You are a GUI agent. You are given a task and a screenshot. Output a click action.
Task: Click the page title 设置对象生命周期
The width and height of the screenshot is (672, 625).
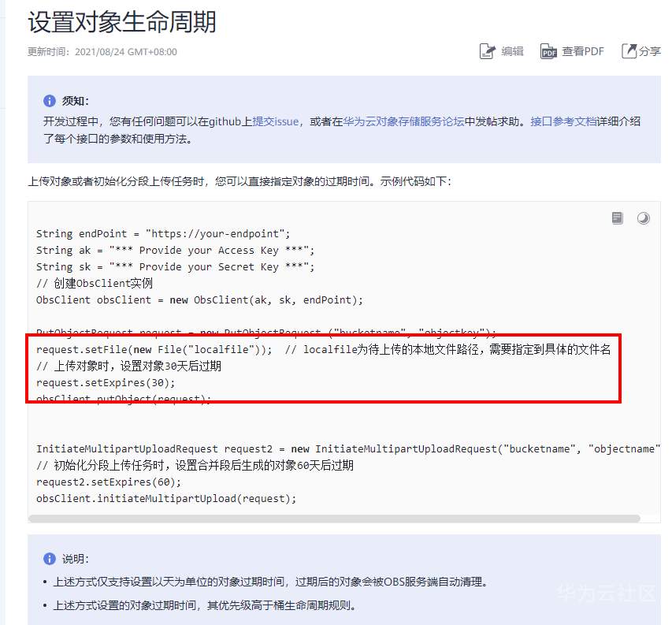tap(122, 22)
